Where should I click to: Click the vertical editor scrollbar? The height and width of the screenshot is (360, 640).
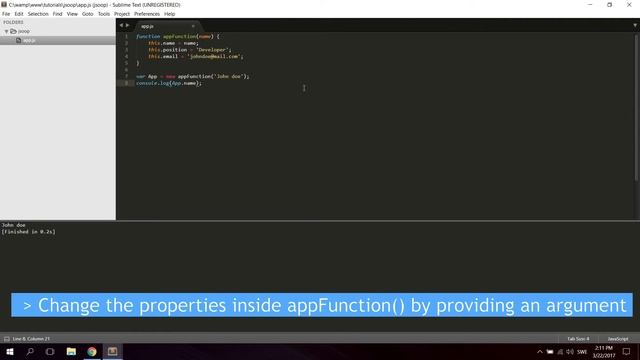[x=637, y=108]
